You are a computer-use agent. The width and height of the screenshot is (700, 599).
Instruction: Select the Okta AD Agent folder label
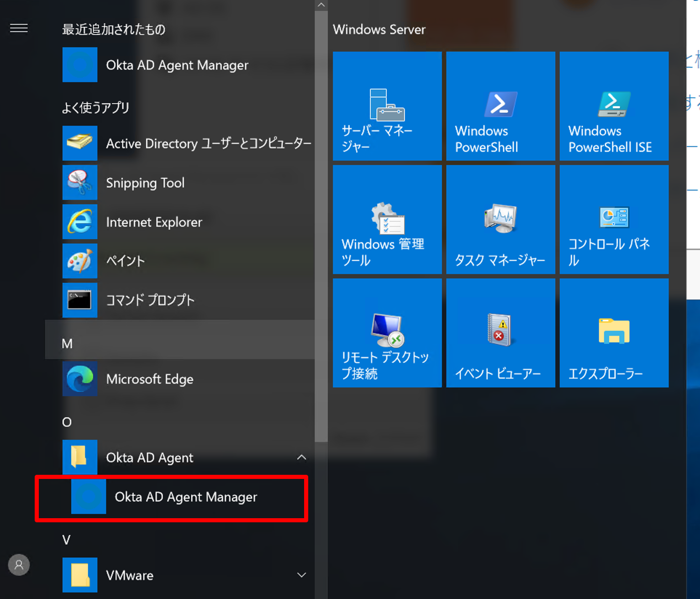[150, 458]
